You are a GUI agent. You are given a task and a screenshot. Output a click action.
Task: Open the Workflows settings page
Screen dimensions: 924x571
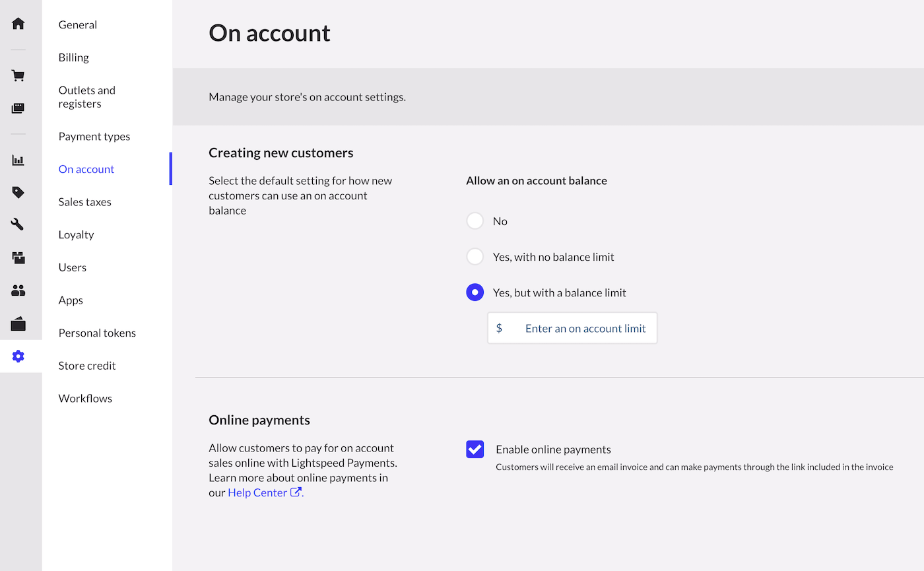pyautogui.click(x=85, y=398)
